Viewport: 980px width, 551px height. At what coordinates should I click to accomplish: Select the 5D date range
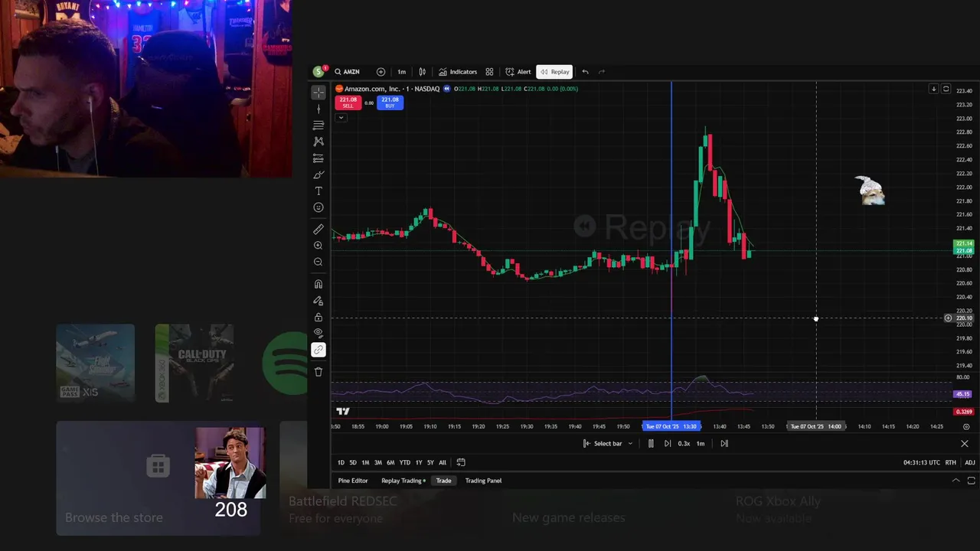click(353, 462)
